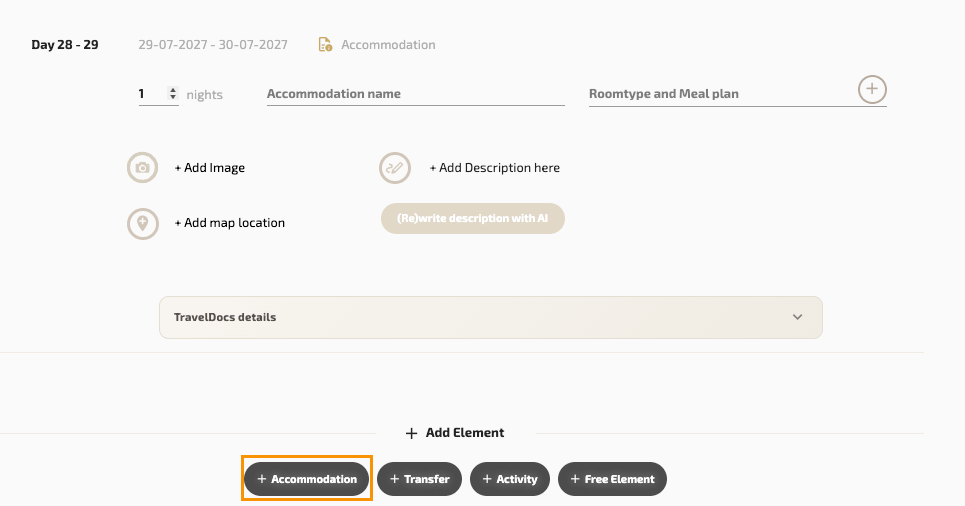Click the pencil description icon
Viewport: 965px width, 506px height.
395,168
